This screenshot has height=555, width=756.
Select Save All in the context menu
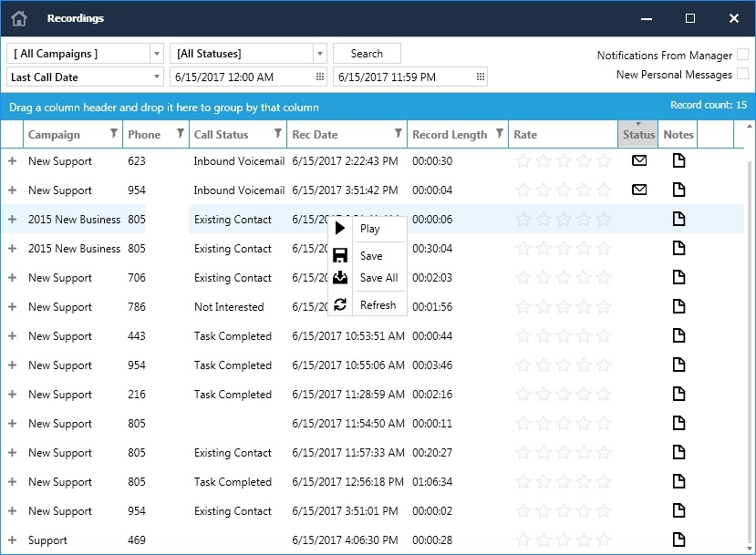pyautogui.click(x=378, y=278)
